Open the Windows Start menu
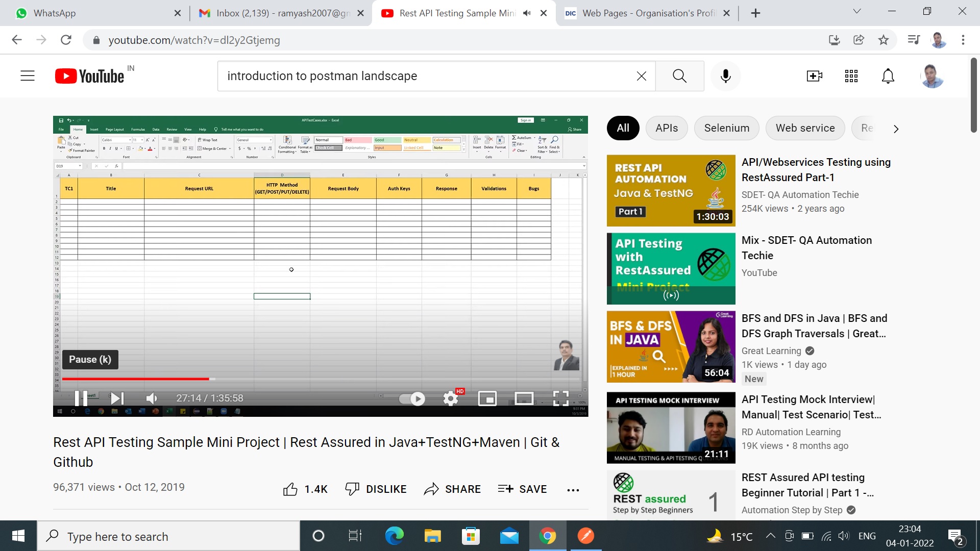Screen dimensions: 980x551 pos(18,536)
